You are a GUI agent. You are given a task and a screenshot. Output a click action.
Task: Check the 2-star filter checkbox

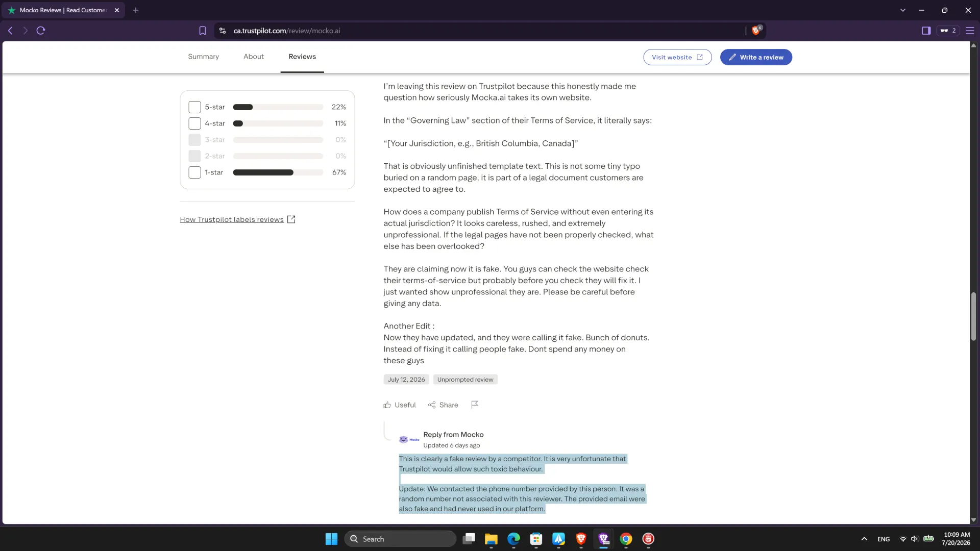(x=194, y=156)
